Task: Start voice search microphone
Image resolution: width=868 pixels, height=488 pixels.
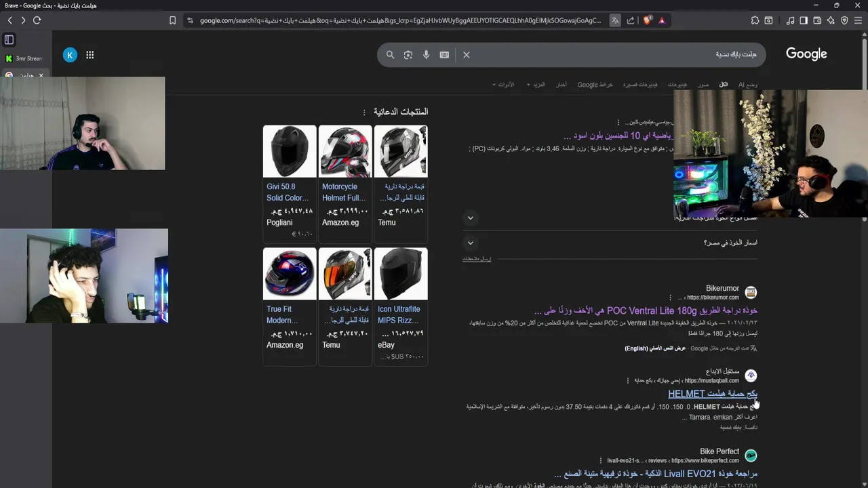Action: pos(426,55)
